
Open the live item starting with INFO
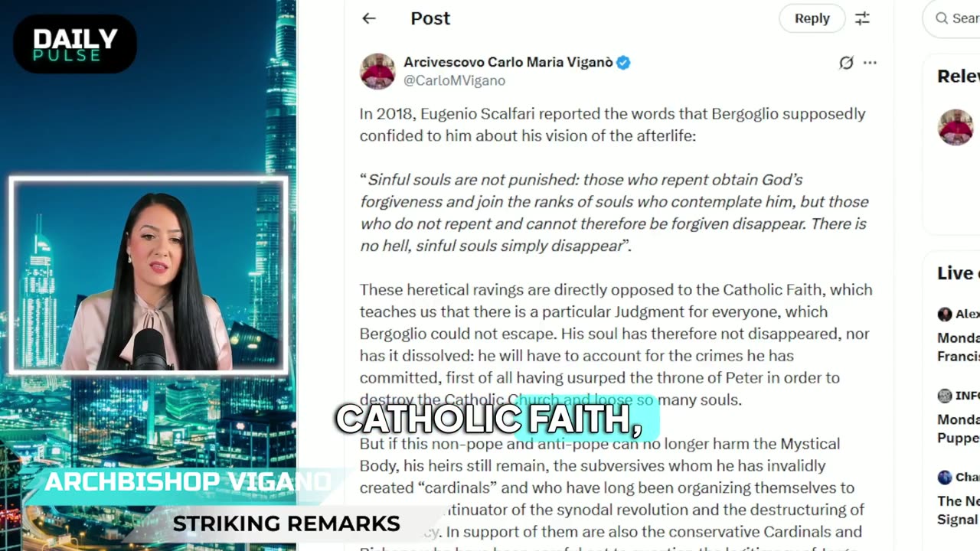(959, 417)
